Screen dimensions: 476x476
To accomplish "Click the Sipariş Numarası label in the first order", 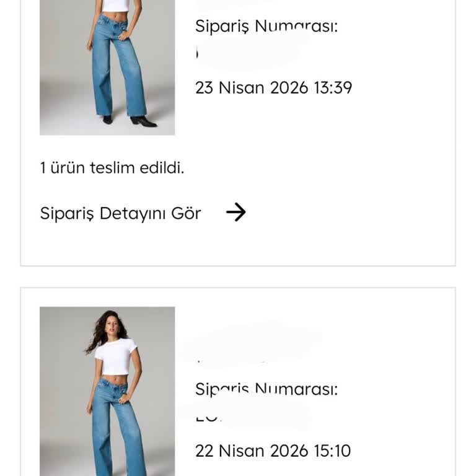I will [267, 27].
